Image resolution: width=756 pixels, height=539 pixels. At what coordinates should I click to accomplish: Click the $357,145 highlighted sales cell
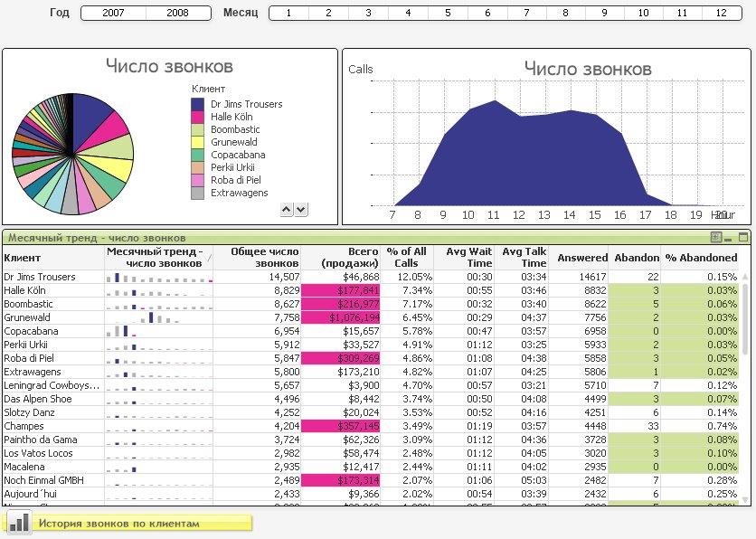[340, 426]
